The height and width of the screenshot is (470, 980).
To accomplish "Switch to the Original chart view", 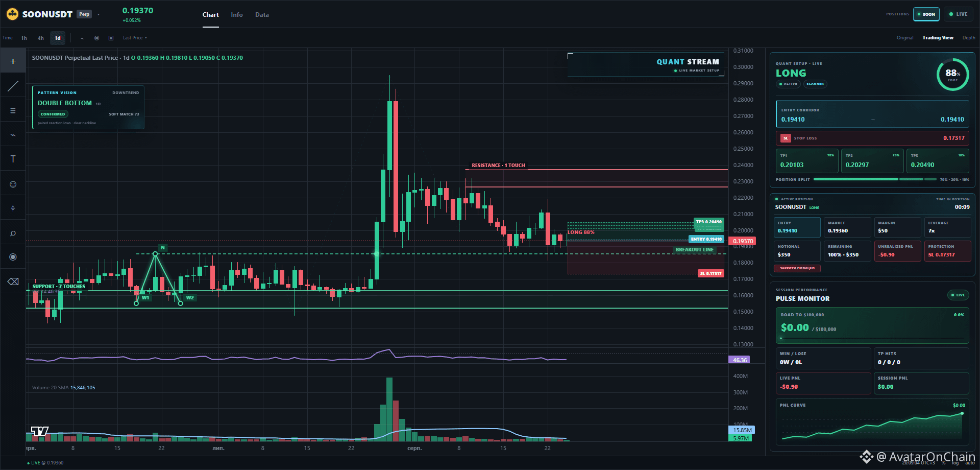I will coord(905,38).
